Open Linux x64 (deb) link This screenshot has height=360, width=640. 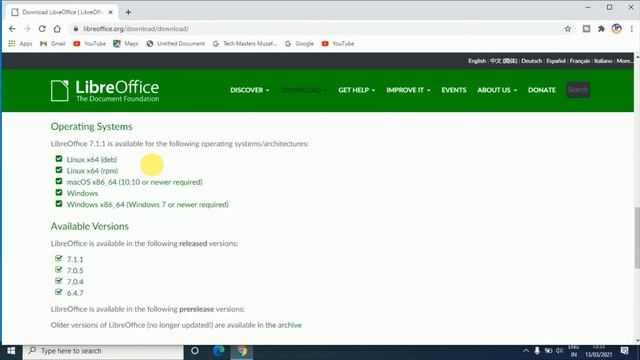click(x=92, y=160)
